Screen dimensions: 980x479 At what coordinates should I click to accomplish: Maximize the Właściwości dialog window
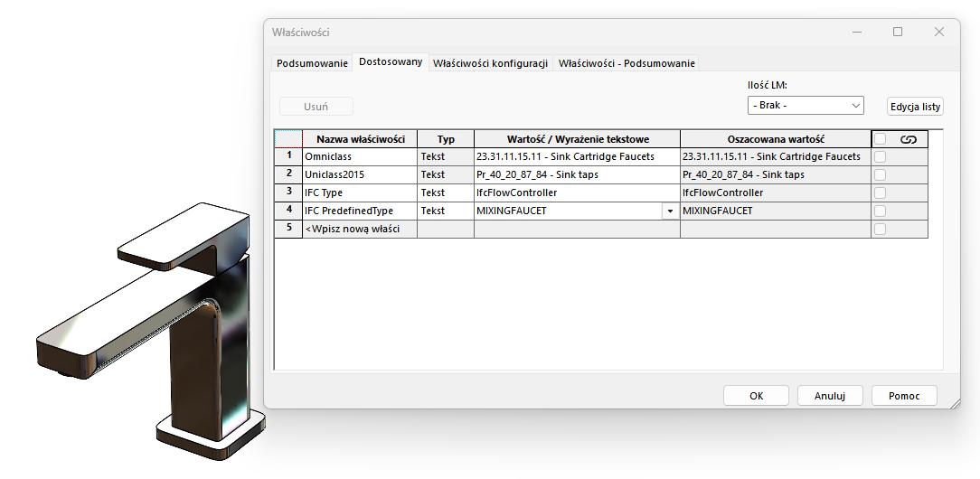[898, 32]
